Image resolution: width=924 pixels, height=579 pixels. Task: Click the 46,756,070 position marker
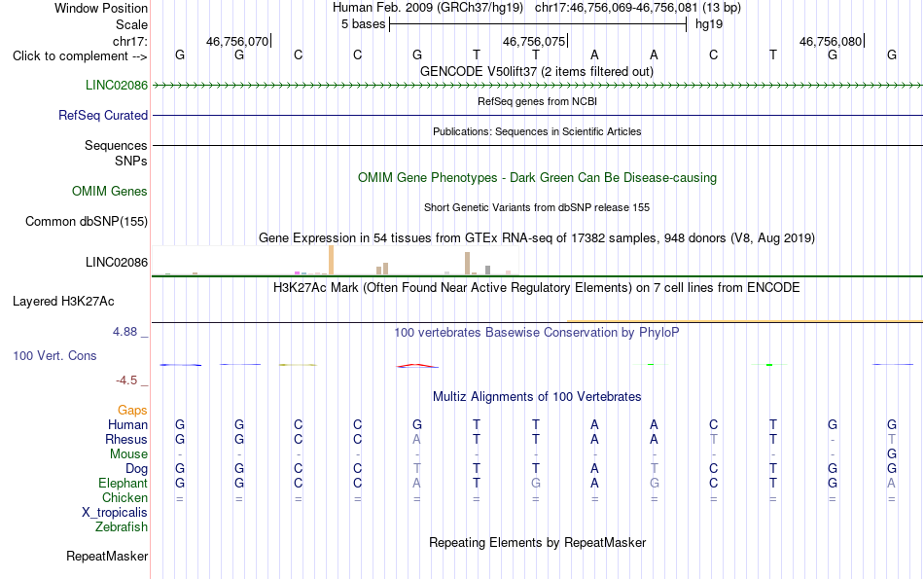pyautogui.click(x=237, y=41)
